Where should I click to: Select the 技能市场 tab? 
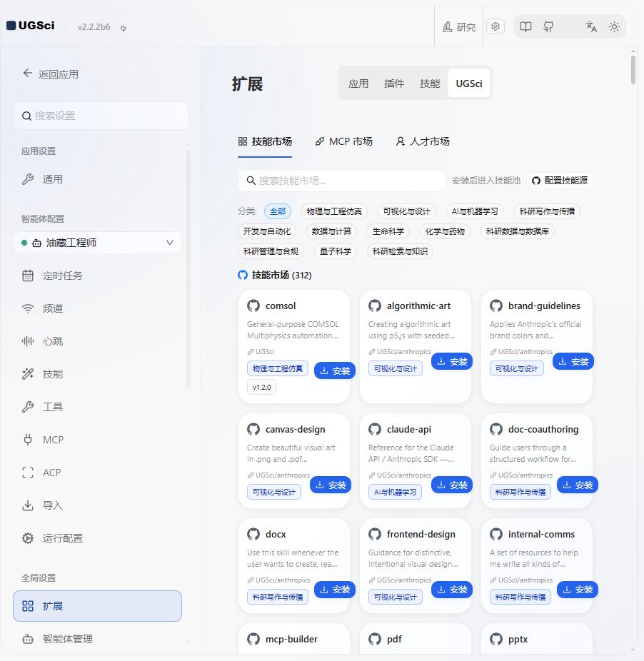click(x=265, y=141)
